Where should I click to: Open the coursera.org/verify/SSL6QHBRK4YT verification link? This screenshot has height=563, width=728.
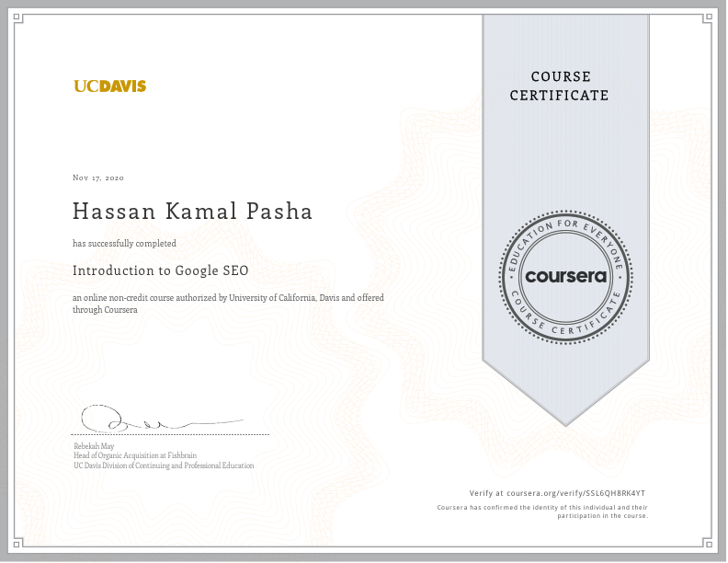tap(575, 493)
